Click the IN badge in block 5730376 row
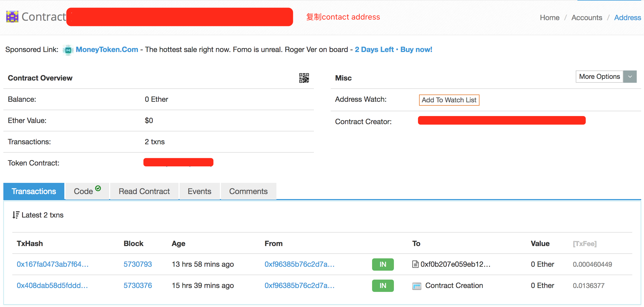 383,286
